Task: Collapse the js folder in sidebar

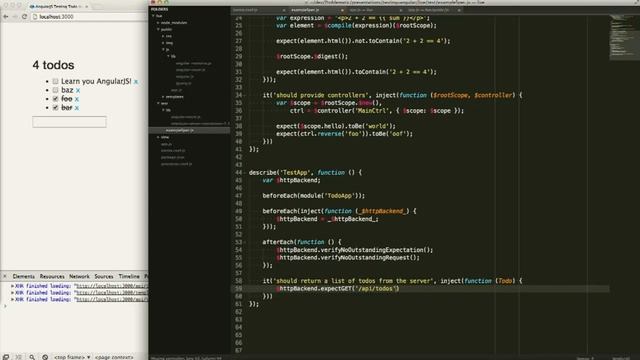Action: [x=163, y=49]
